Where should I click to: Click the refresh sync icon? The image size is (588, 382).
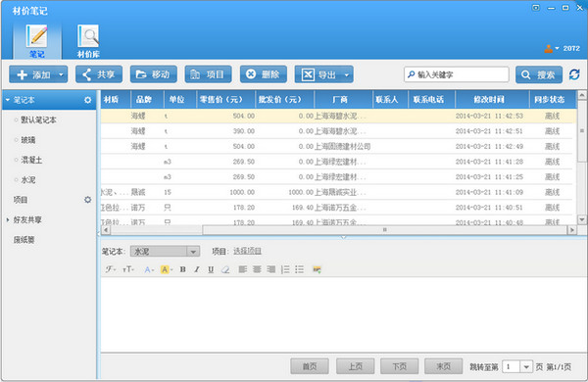574,74
